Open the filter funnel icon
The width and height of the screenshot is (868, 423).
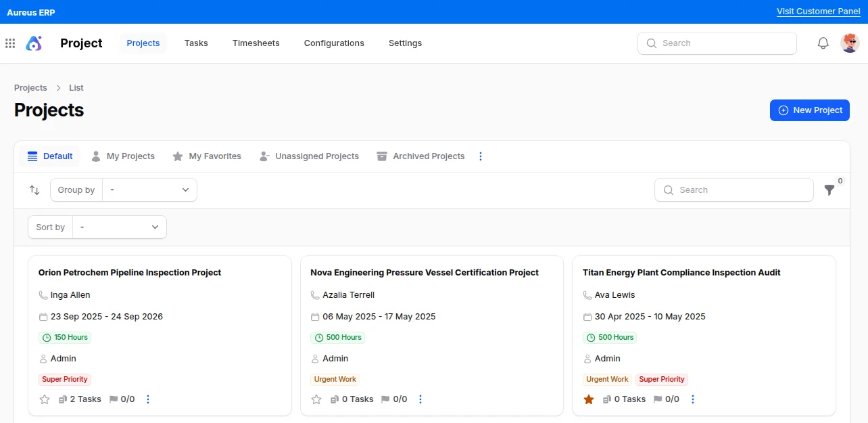click(829, 190)
